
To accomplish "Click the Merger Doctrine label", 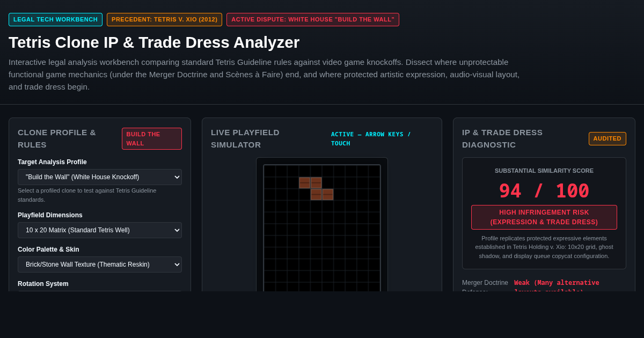I will coord(485,285).
